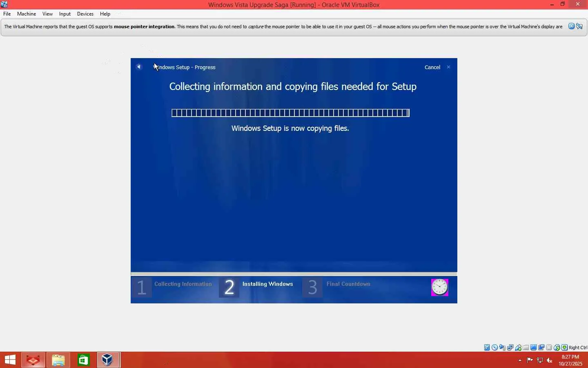
Task: Click the muted volume tray icon
Action: click(x=550, y=360)
